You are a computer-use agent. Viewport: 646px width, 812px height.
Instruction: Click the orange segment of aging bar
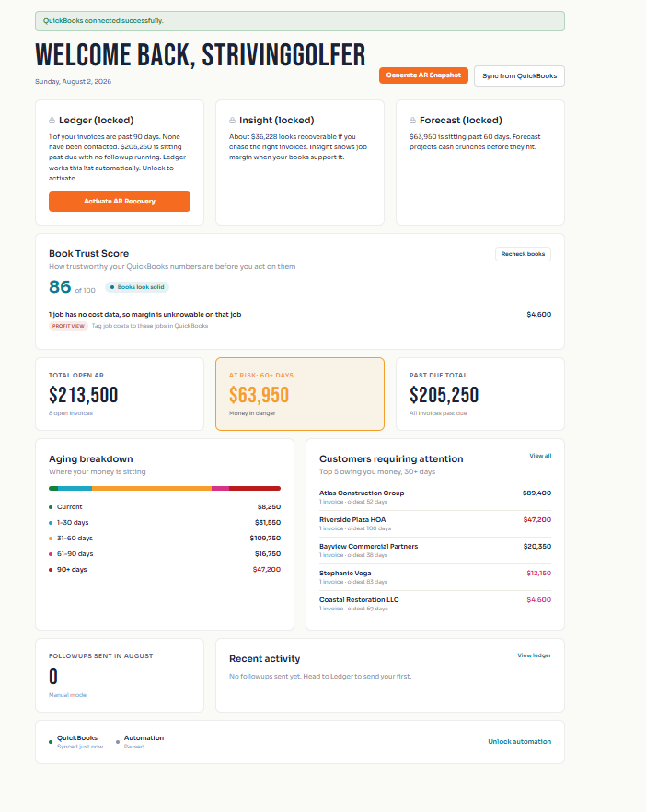(x=152, y=488)
